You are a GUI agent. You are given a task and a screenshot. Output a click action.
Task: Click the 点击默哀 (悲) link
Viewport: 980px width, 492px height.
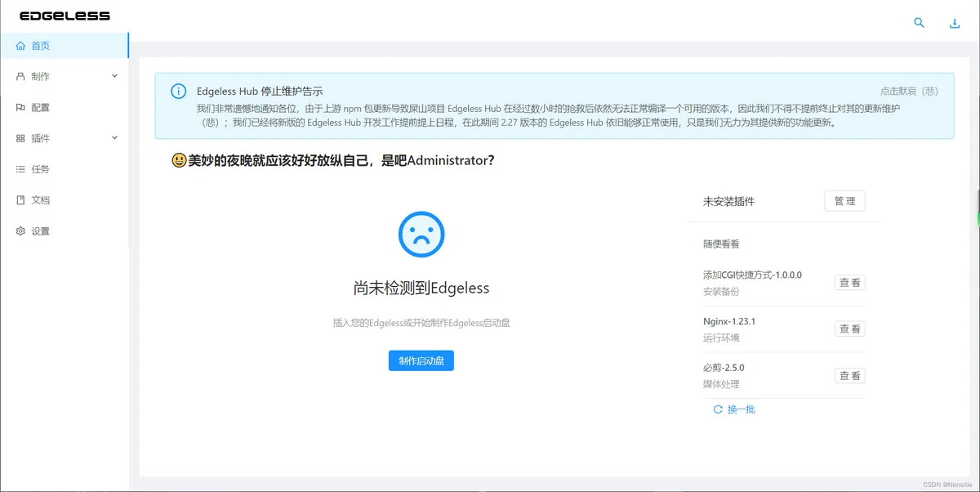pyautogui.click(x=908, y=92)
